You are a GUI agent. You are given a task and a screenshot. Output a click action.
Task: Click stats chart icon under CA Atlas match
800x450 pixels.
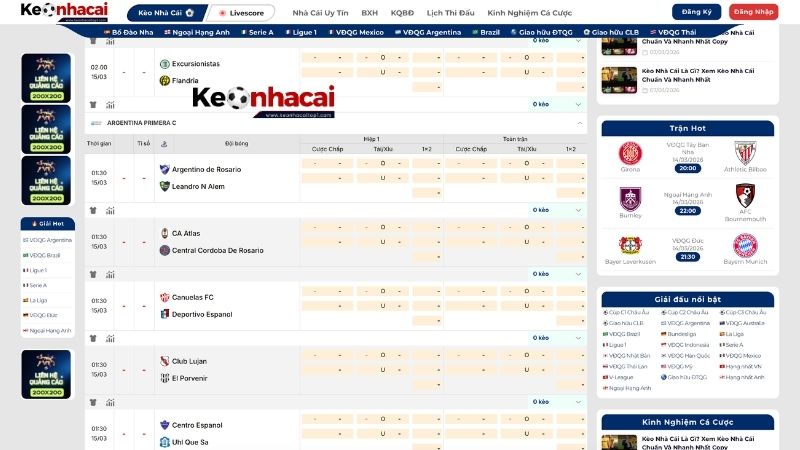click(110, 274)
